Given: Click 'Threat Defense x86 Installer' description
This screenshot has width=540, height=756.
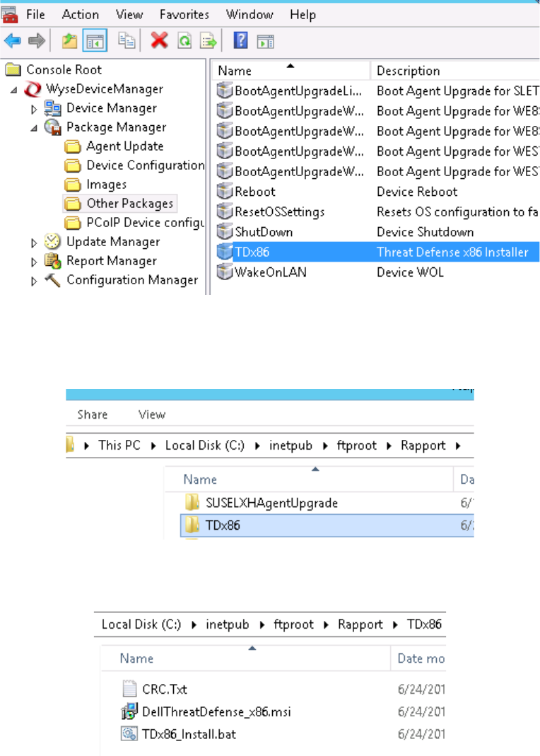Looking at the screenshot, I should coord(452,252).
